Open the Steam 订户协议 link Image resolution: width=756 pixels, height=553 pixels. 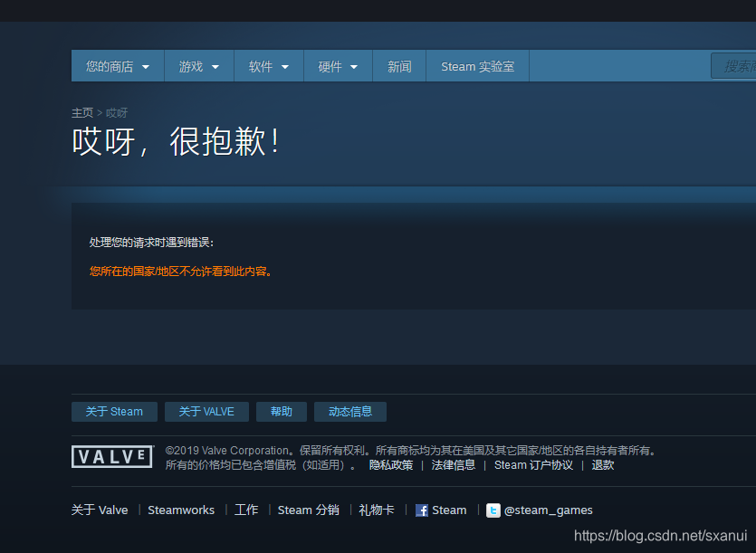coord(533,465)
